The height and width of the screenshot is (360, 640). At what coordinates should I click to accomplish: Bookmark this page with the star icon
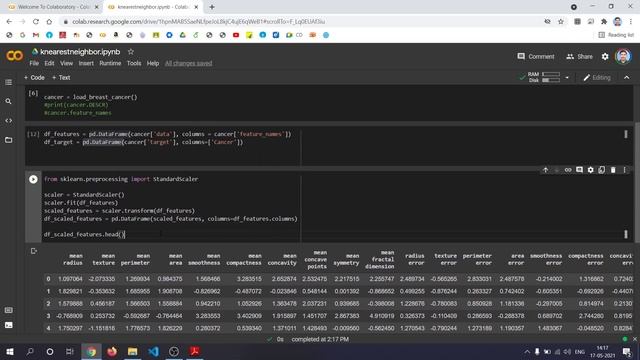point(560,22)
